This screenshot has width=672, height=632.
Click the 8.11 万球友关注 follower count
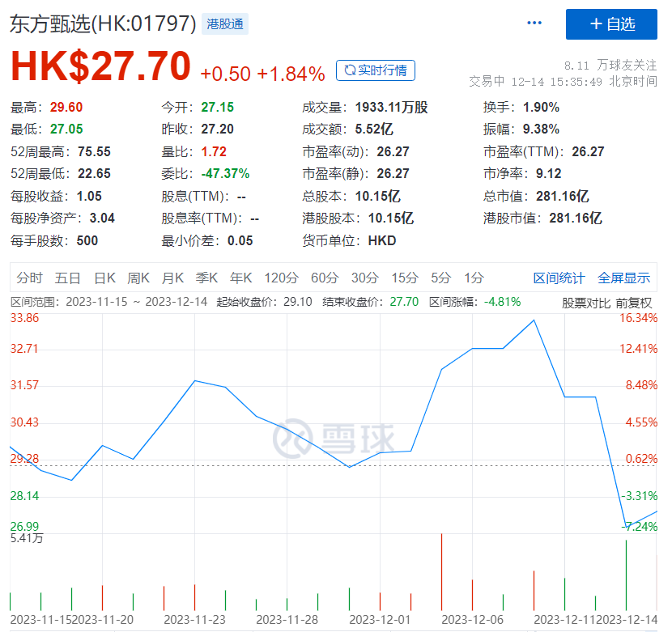click(610, 66)
